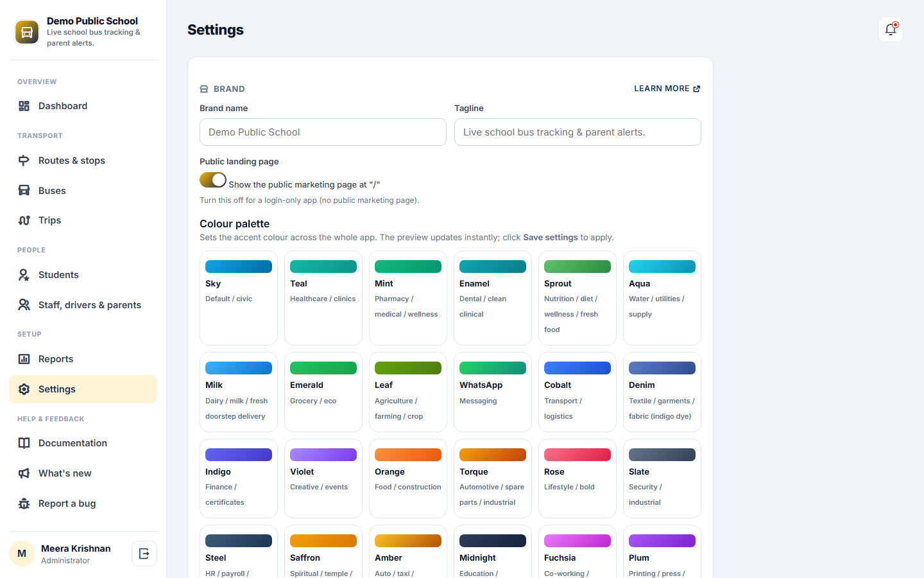Click the logout icon button
This screenshot has width=924, height=578.
144,554
